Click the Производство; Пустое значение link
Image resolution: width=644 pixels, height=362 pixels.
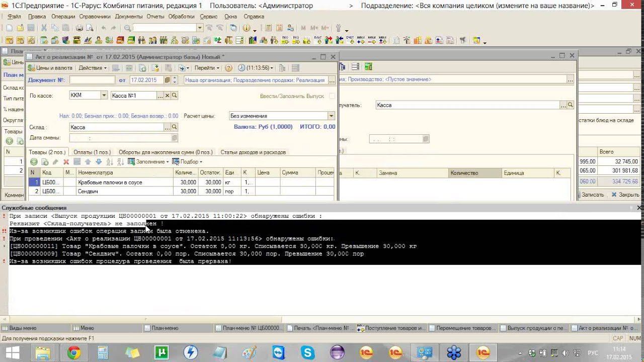[x=385, y=79]
